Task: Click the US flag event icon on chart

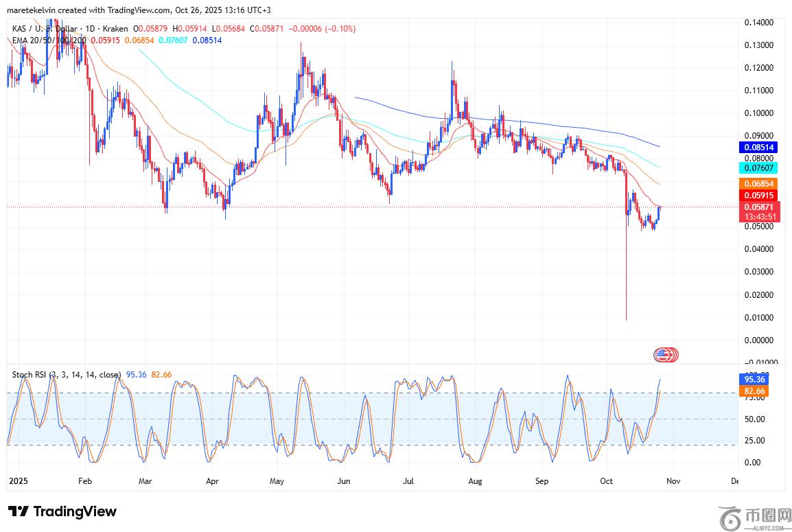Action: tap(663, 355)
